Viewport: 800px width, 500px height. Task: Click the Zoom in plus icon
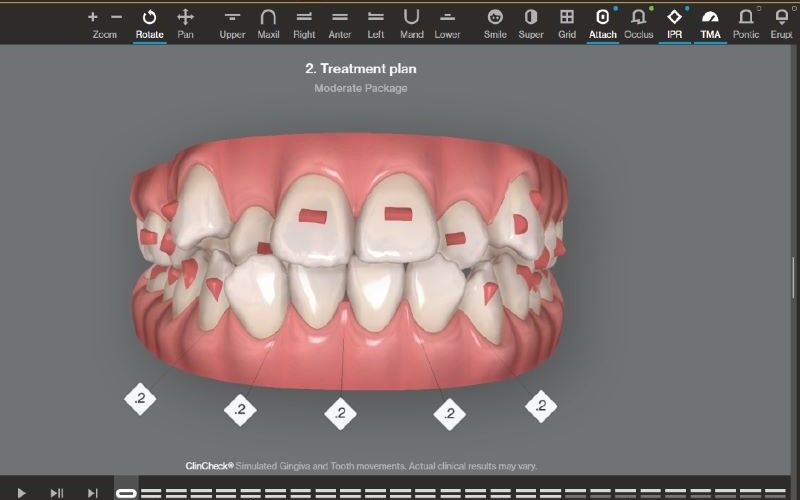(x=93, y=17)
